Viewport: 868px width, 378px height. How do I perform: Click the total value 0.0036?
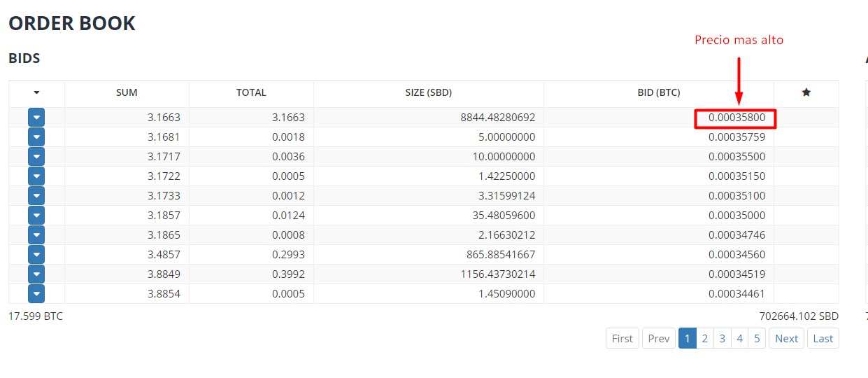coord(288,157)
